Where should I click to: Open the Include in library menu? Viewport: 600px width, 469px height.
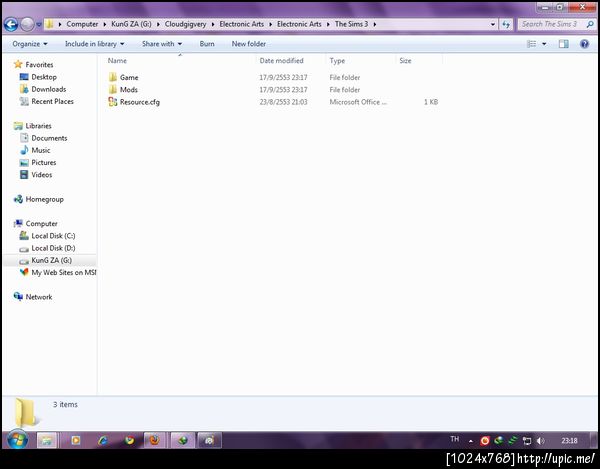95,44
